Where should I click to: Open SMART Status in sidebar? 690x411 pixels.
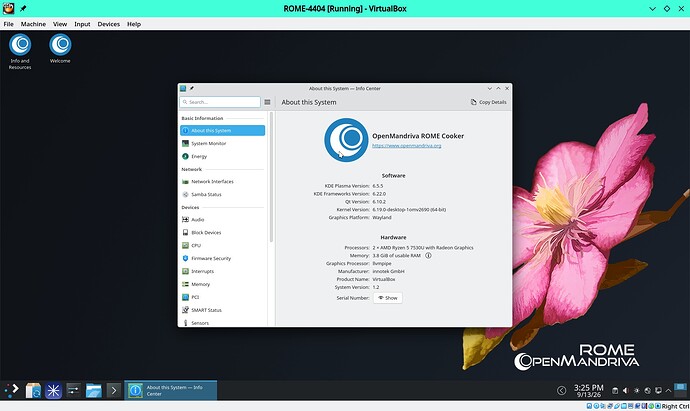click(222, 310)
